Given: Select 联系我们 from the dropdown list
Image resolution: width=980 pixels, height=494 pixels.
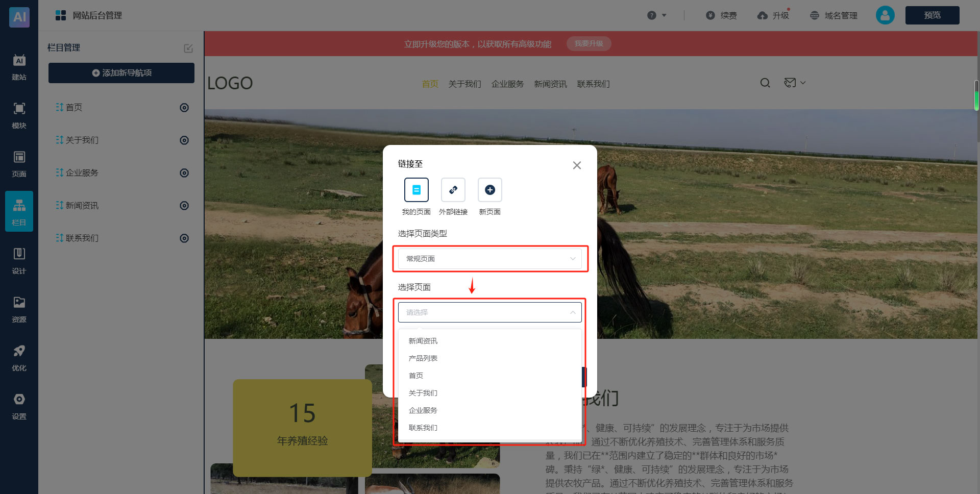Looking at the screenshot, I should pyautogui.click(x=490, y=428).
